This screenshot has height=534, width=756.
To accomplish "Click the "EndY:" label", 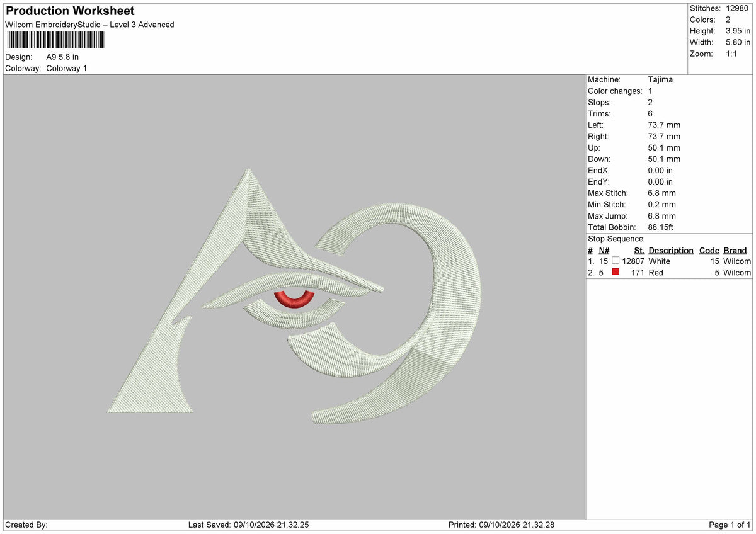I will coord(599,181).
